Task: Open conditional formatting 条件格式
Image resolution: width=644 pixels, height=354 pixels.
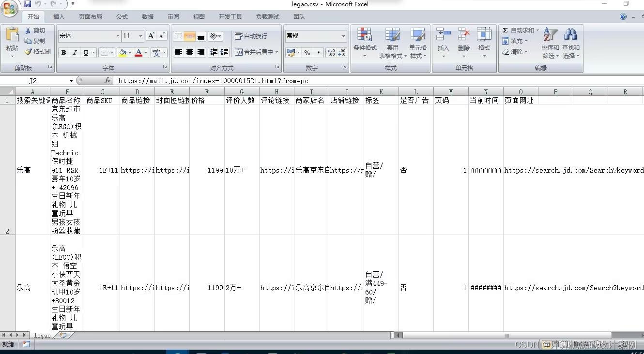Action: [x=365, y=43]
